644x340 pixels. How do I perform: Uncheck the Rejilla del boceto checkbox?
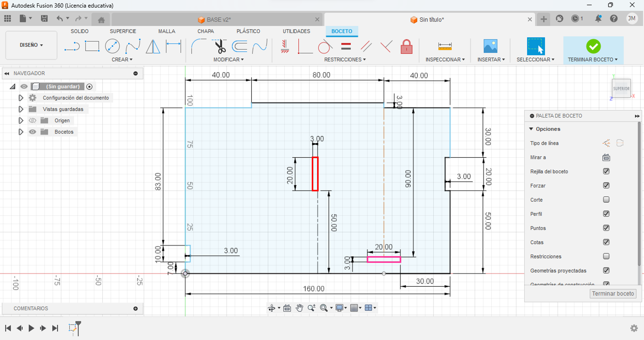tap(606, 172)
